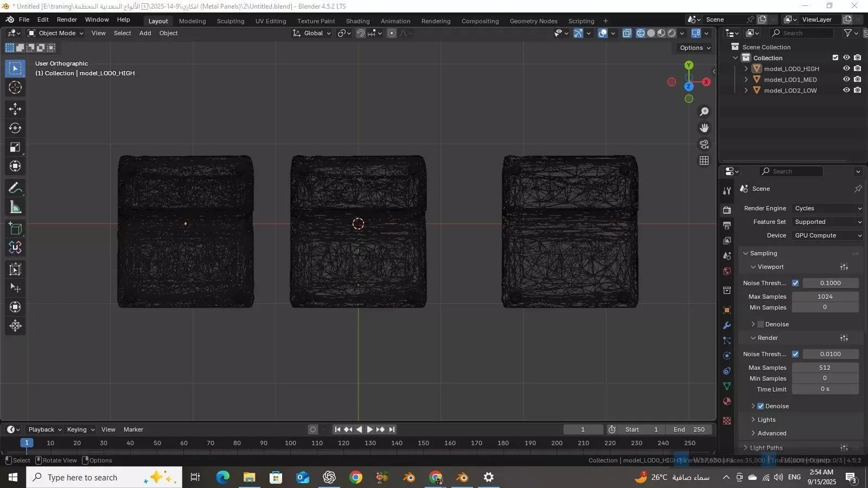Select the Add Cube tool
The width and height of the screenshot is (868, 488).
click(15, 229)
